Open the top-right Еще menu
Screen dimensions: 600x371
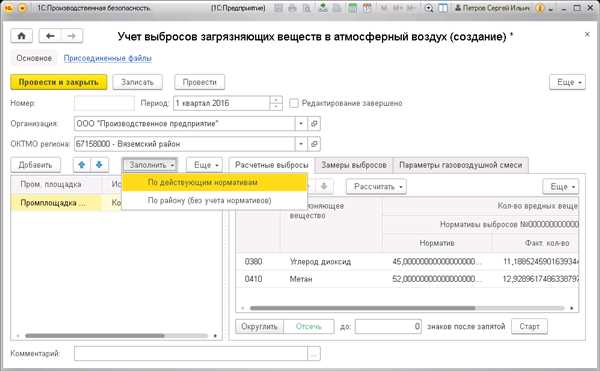[x=567, y=82]
